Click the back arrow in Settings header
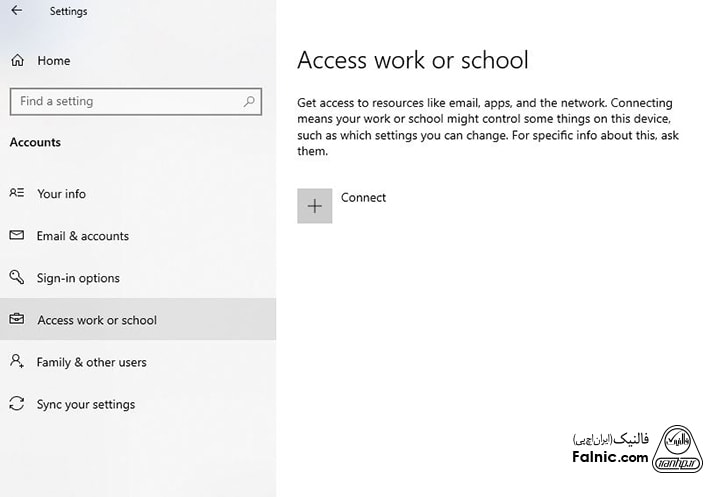 coord(16,11)
